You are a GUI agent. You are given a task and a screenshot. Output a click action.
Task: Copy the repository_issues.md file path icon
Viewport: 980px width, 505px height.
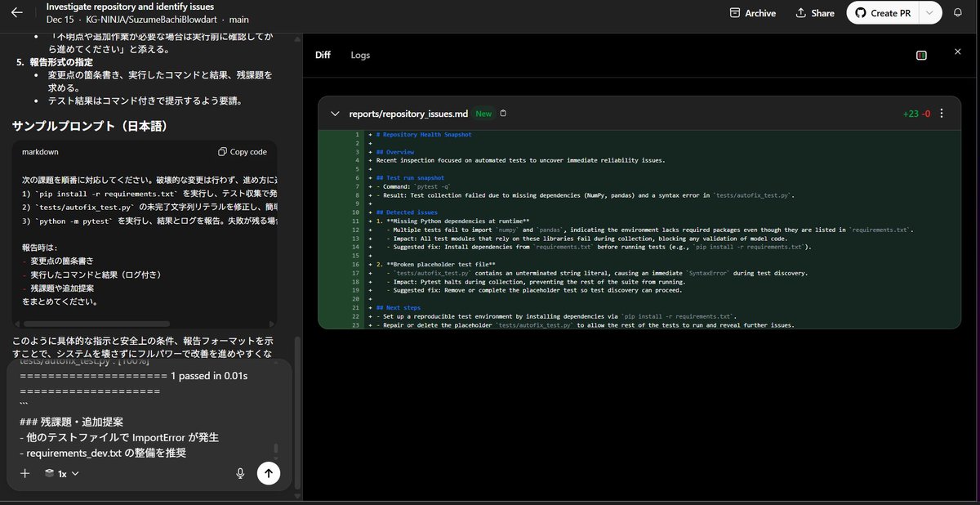tap(503, 114)
